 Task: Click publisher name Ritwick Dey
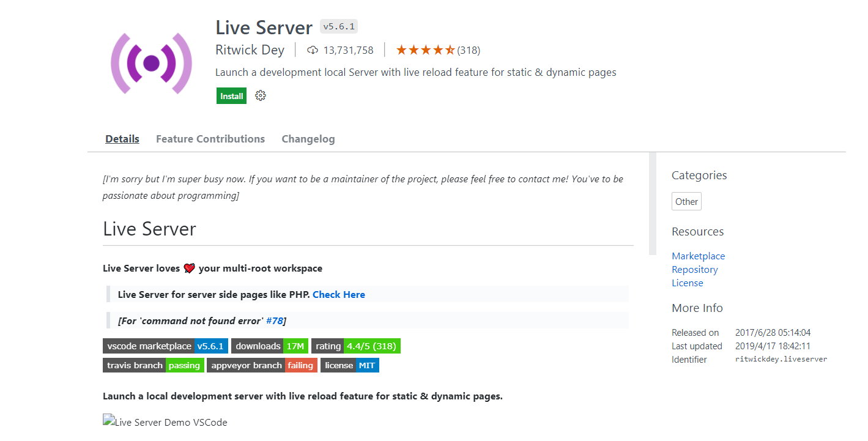pos(250,50)
